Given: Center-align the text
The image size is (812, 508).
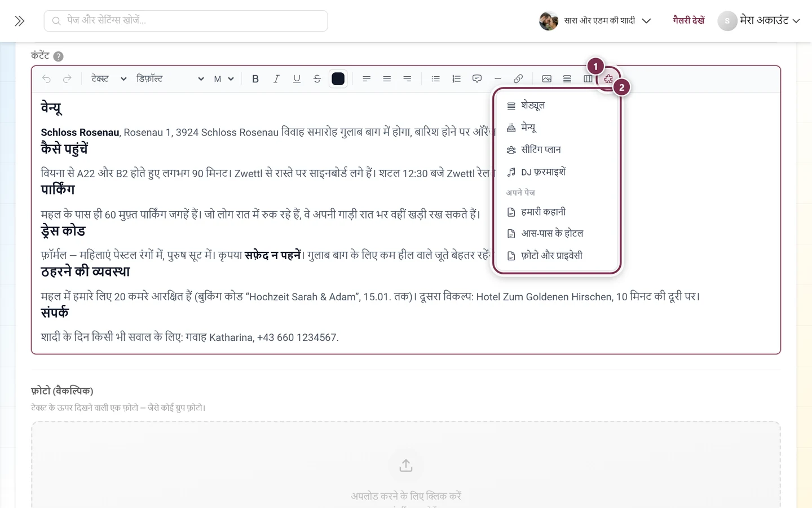Looking at the screenshot, I should click(x=387, y=79).
